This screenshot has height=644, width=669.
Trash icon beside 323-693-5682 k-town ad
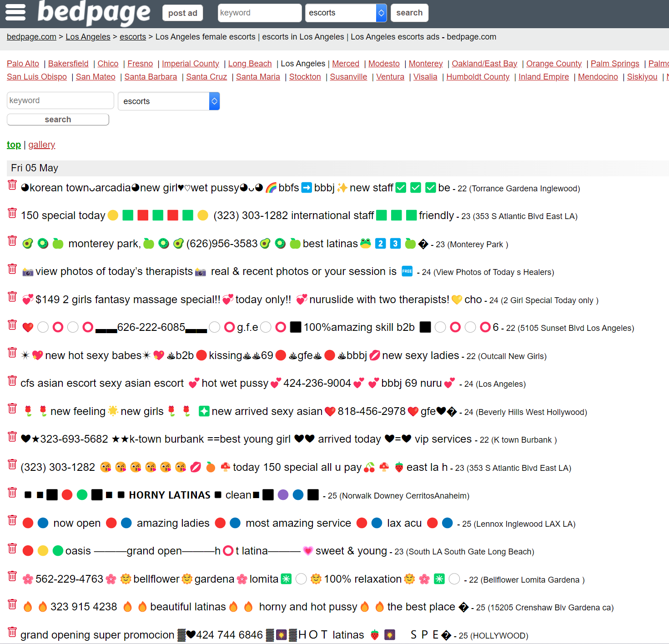[12, 436]
